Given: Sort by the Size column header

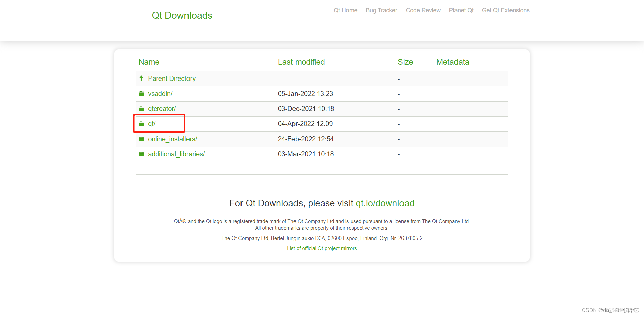Looking at the screenshot, I should click(x=405, y=62).
